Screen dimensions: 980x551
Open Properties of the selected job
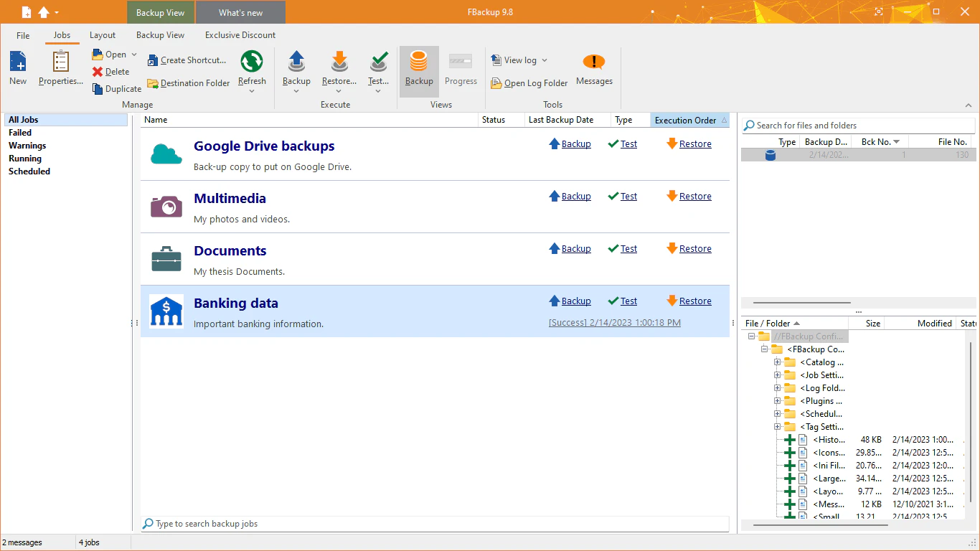click(x=60, y=68)
